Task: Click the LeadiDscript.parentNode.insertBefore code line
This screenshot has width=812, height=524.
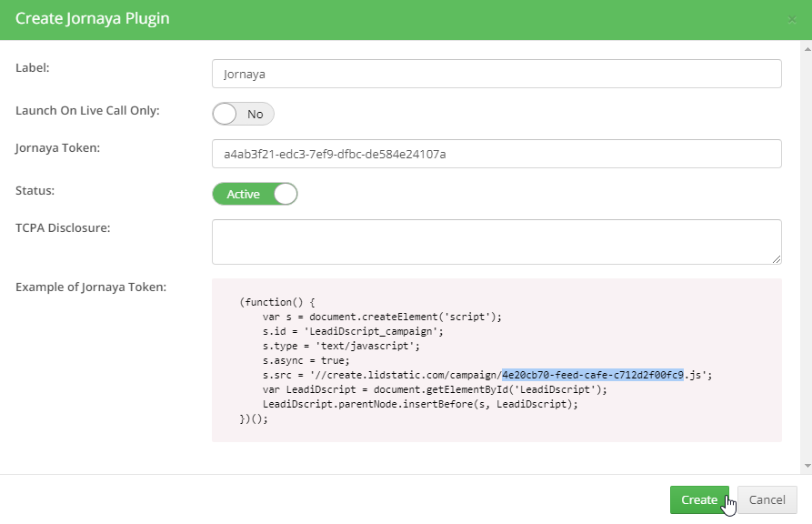Action: (420, 404)
